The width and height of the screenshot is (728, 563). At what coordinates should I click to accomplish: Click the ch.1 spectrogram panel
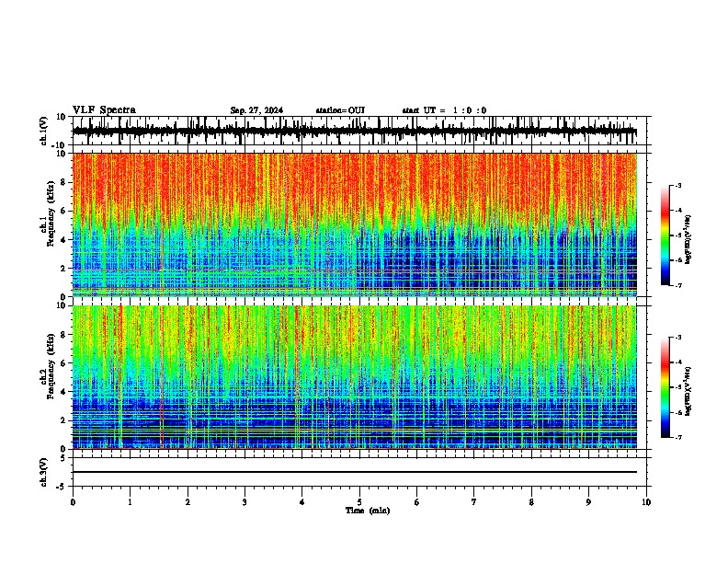pos(354,224)
